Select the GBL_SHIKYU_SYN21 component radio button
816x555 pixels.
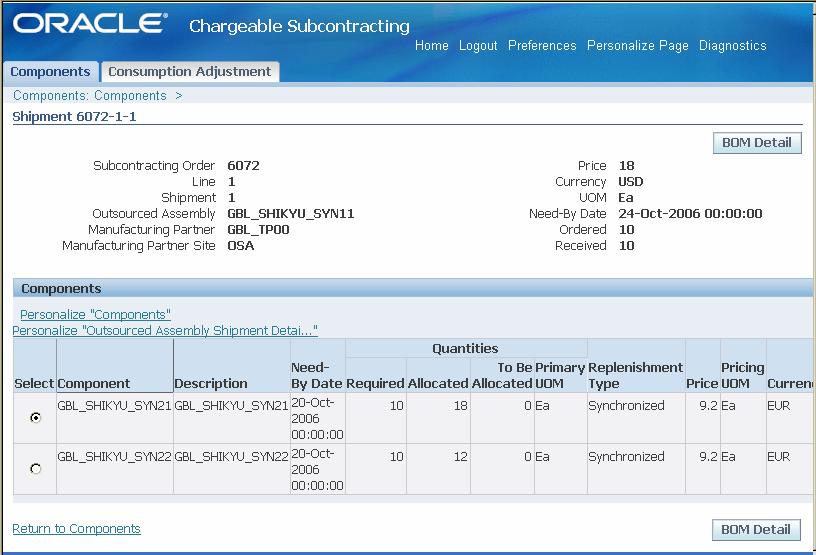click(35, 418)
